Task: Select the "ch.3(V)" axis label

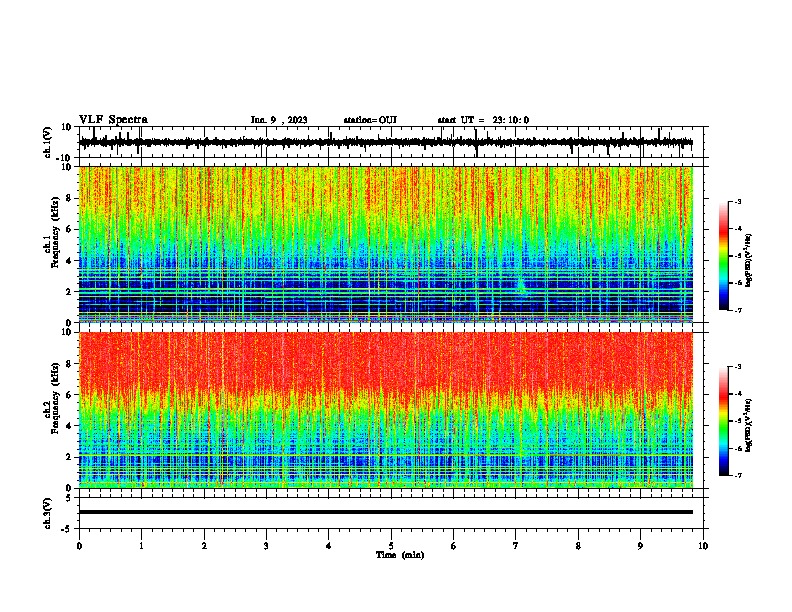Action: (48, 513)
